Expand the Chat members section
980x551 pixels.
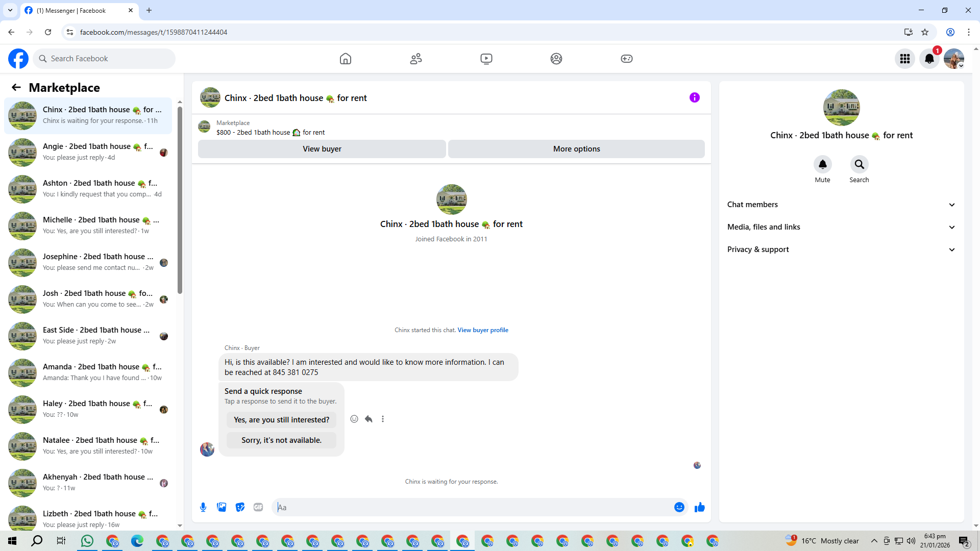point(841,205)
